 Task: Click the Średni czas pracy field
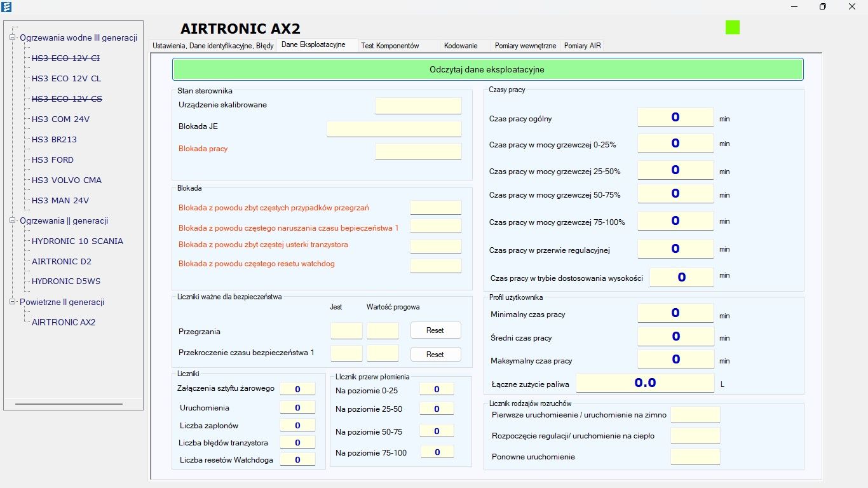(675, 336)
